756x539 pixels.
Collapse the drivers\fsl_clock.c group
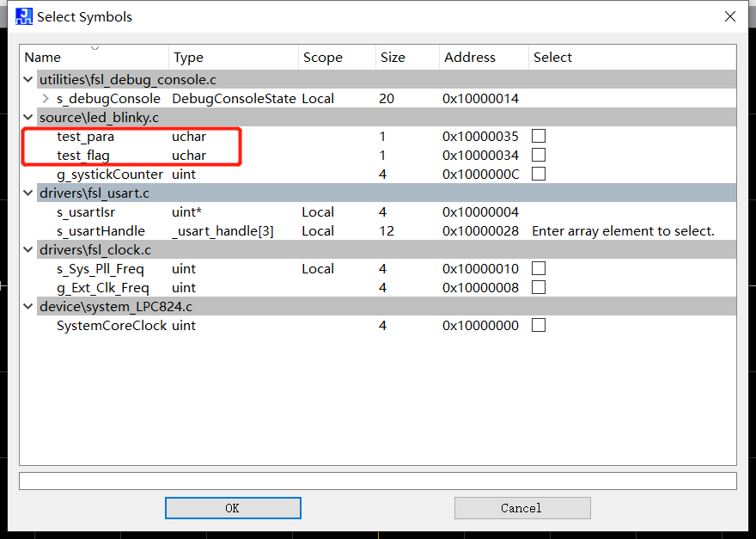click(x=28, y=250)
